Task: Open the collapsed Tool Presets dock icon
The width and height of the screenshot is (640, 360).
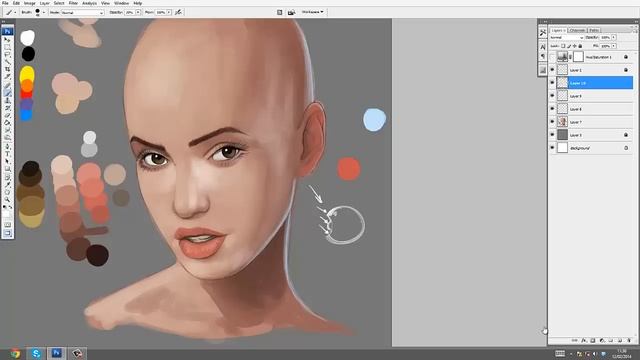Action: pyautogui.click(x=543, y=33)
